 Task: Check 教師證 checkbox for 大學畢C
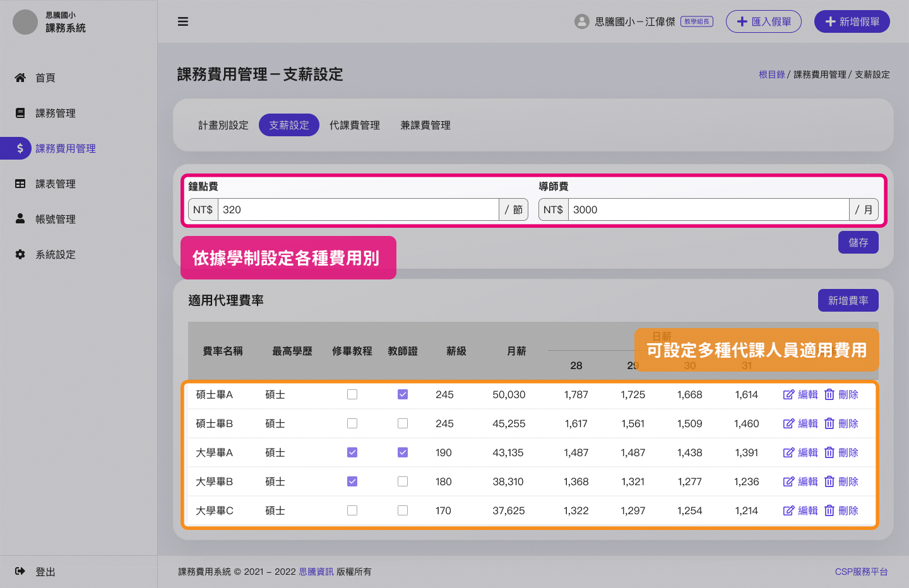(403, 510)
